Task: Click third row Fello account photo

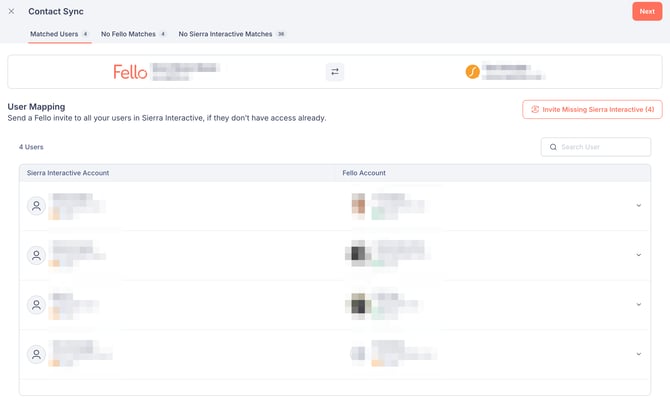Action: coord(358,304)
